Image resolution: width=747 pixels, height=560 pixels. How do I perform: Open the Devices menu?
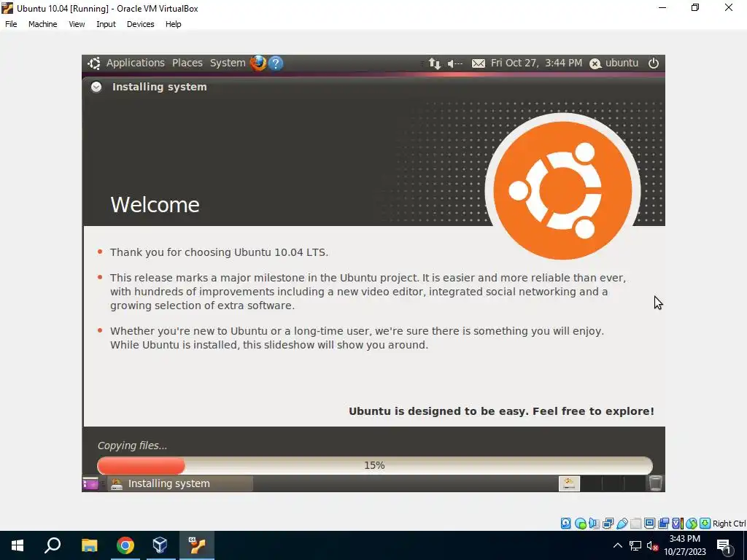click(141, 24)
